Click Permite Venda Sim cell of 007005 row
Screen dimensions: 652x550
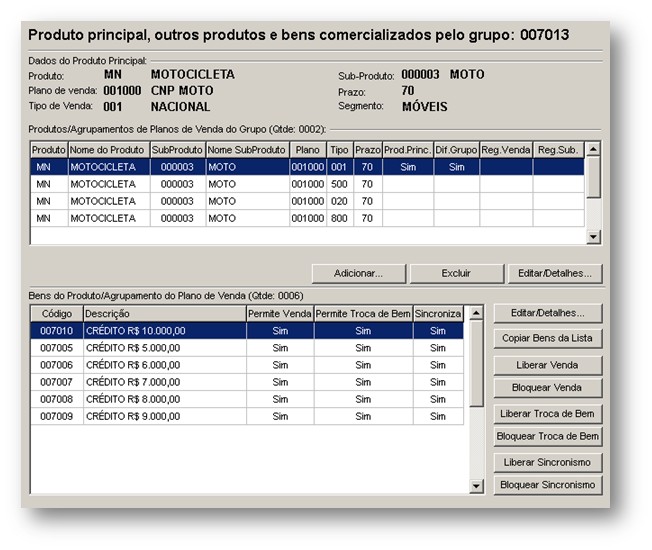coord(280,348)
